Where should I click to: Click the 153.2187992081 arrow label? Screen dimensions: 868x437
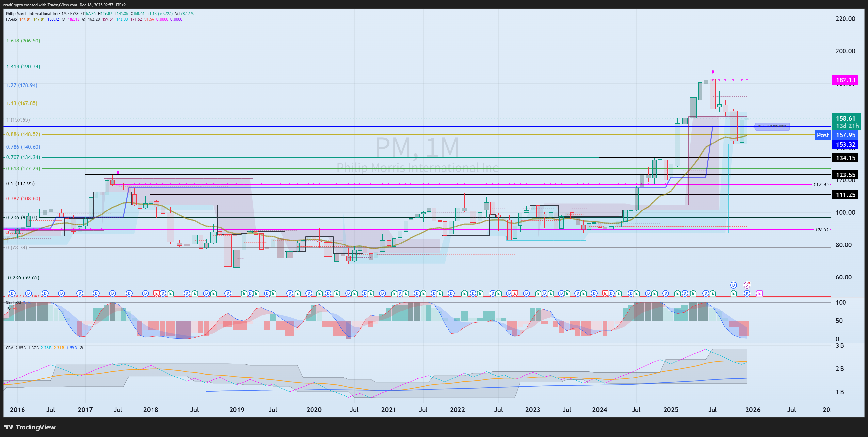pos(772,126)
